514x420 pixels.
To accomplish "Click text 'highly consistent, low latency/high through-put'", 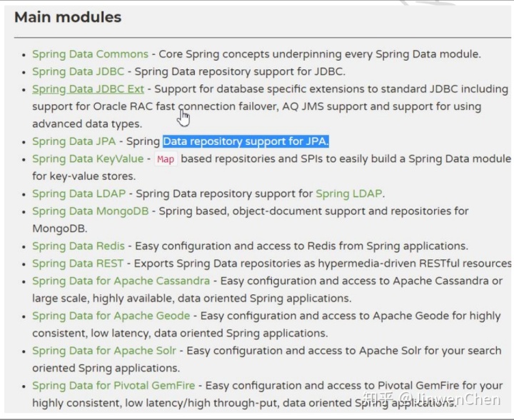I will 156,403.
